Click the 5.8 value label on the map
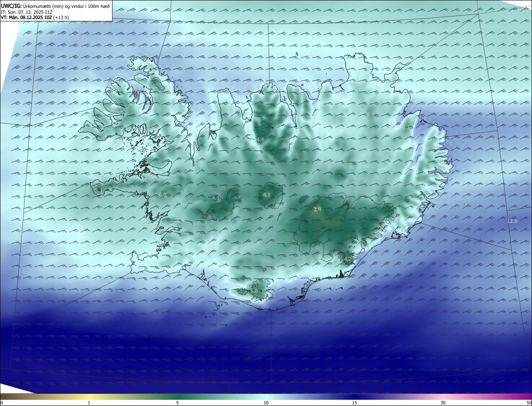532x406 pixels. click(x=254, y=291)
